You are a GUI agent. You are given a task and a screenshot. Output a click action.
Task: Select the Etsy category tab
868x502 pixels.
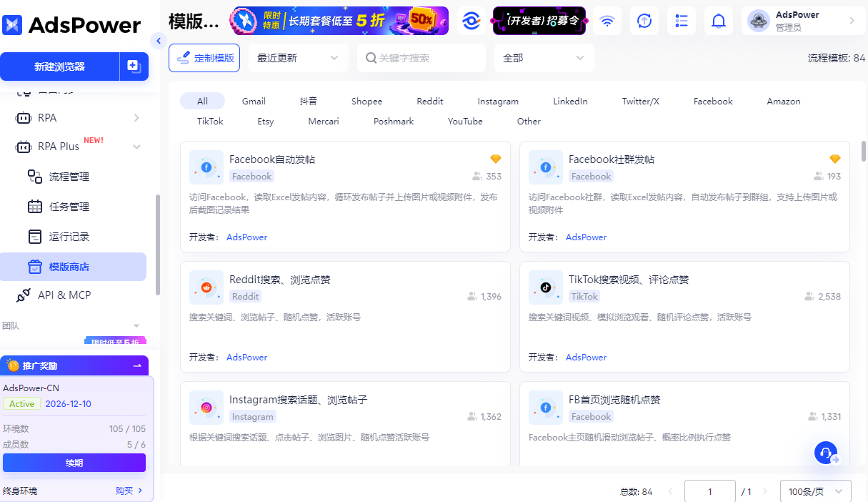coord(266,121)
